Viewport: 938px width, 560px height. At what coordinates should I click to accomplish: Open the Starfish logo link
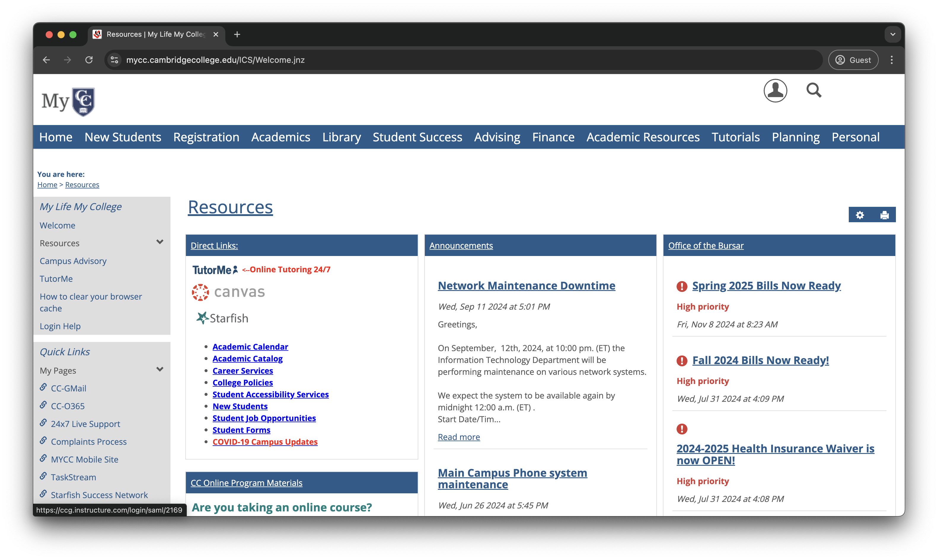(x=222, y=318)
